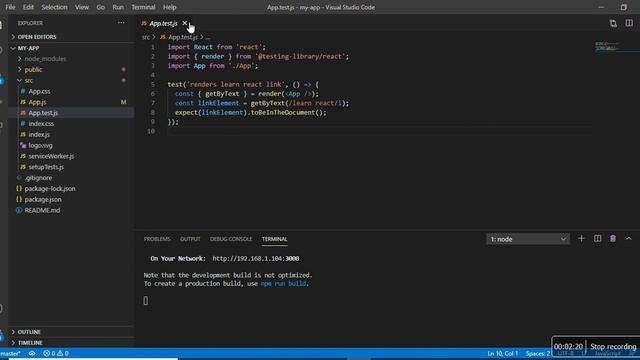Click line number 5 in gutter
The height and width of the screenshot is (360, 640).
(x=153, y=84)
